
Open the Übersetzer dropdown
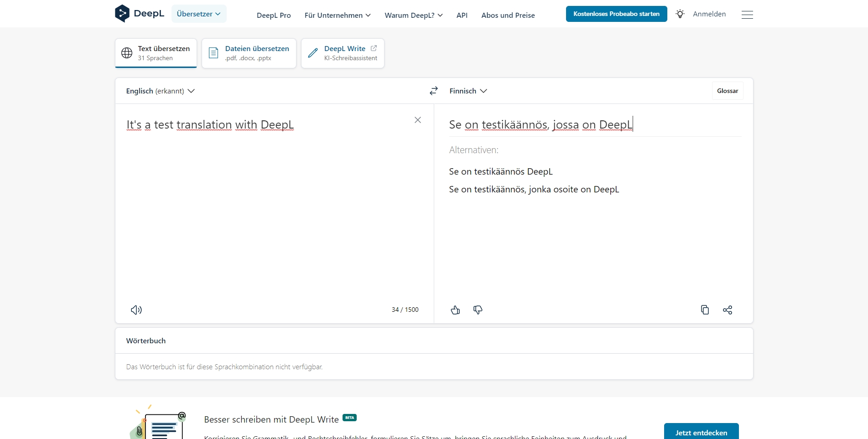[x=199, y=14]
